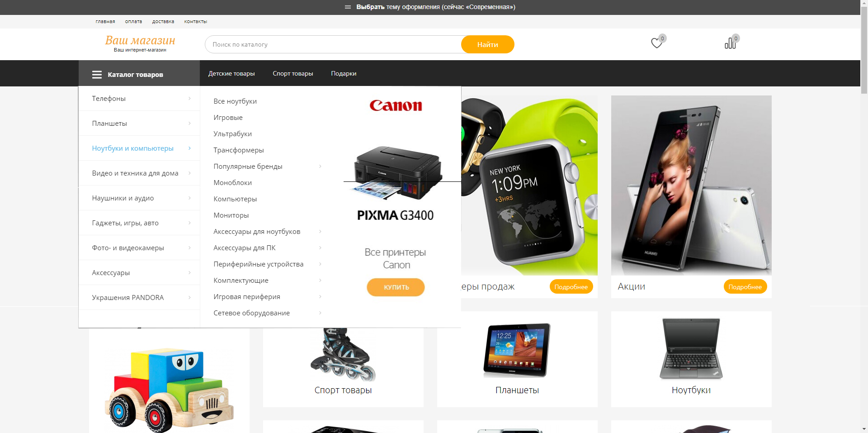
Task: Expand the Телефоны category arrow
Action: pyautogui.click(x=189, y=98)
